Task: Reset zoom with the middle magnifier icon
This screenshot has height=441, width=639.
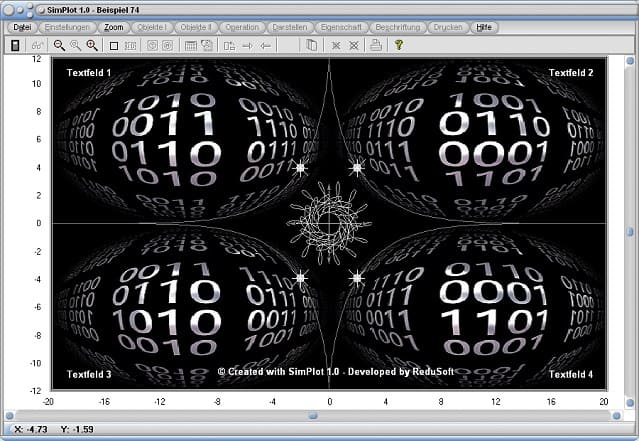Action: click(x=75, y=45)
